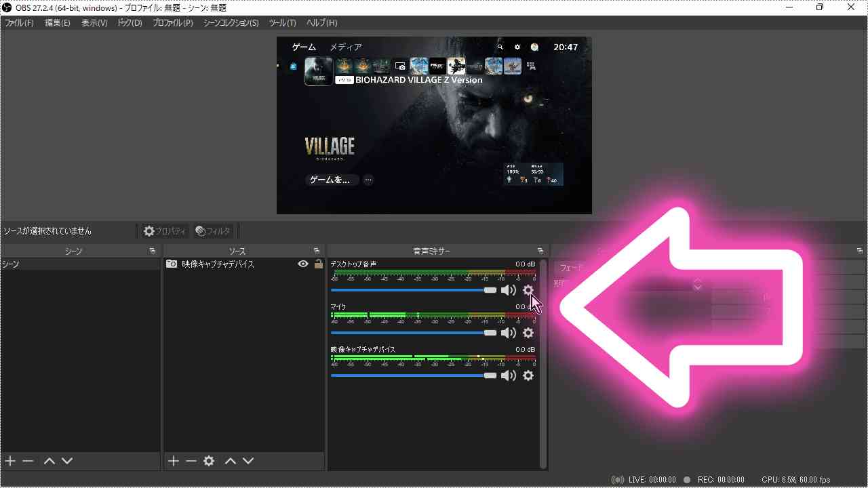Open the 編集(E) menu
This screenshot has width=868, height=488.
[58, 23]
